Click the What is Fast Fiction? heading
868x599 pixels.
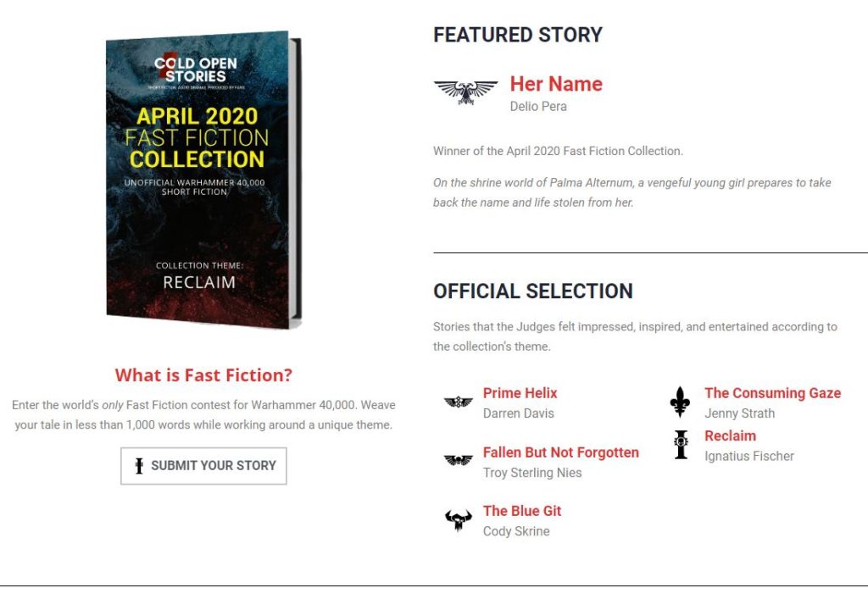point(203,375)
